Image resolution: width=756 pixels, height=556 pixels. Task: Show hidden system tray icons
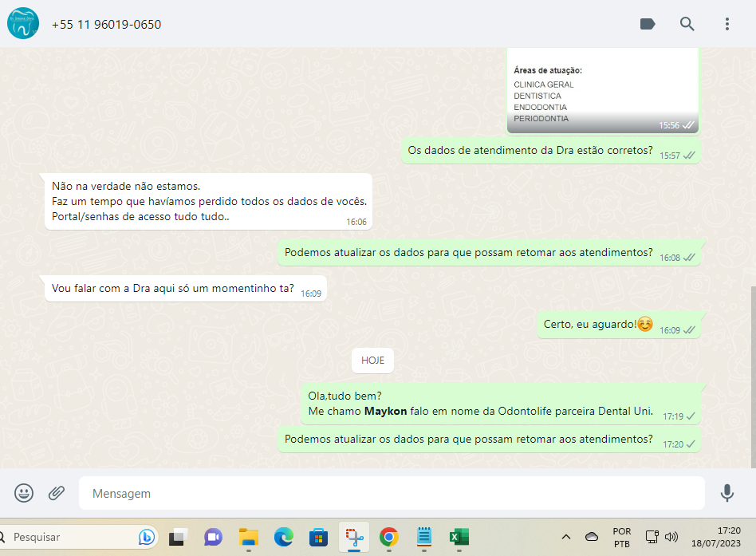click(x=566, y=537)
